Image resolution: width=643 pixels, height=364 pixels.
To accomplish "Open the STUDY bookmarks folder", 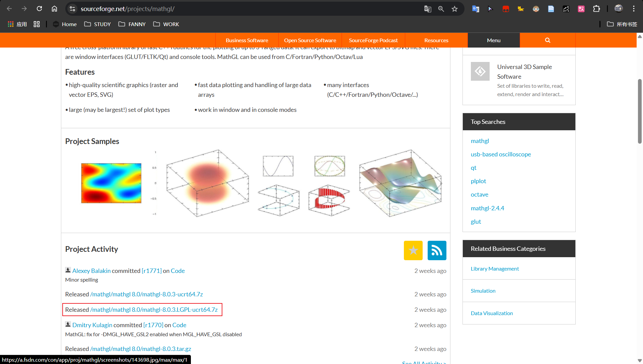I will (x=97, y=24).
